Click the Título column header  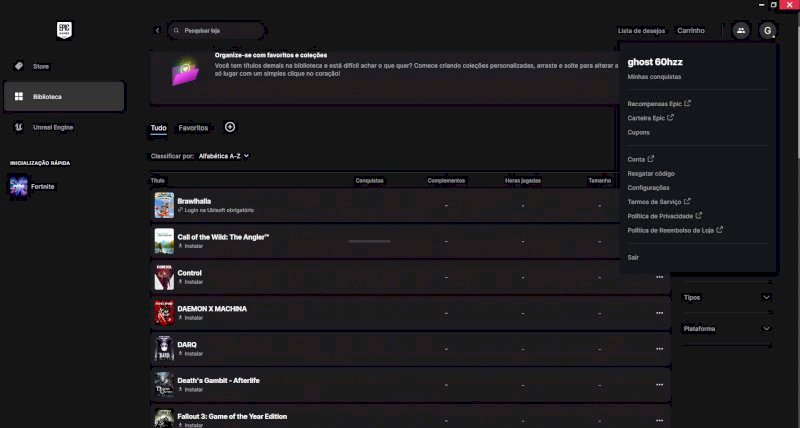pyautogui.click(x=158, y=181)
